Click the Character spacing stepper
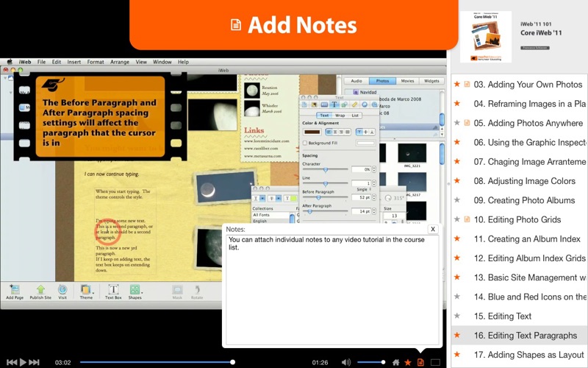The height and width of the screenshot is (368, 588). point(374,169)
